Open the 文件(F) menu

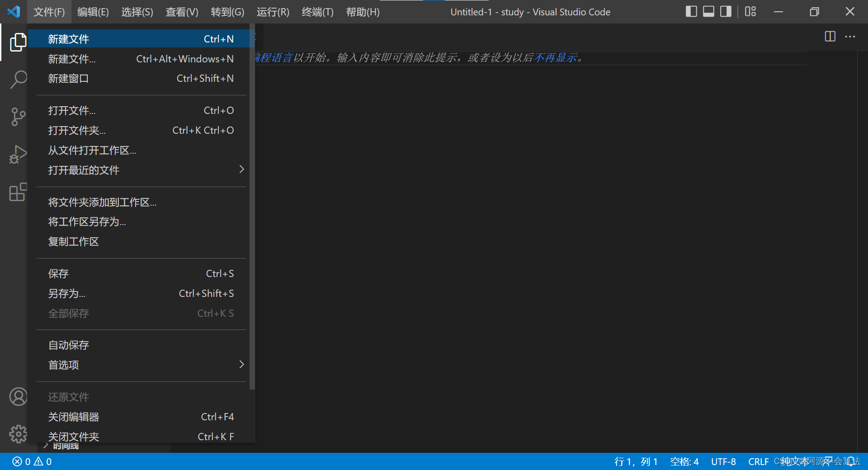pyautogui.click(x=49, y=12)
